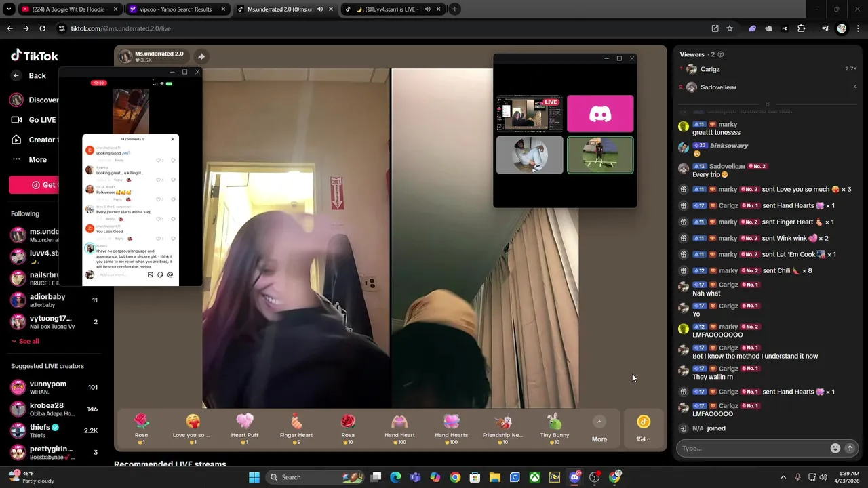Click the taskbar Search box
The height and width of the screenshot is (488, 868).
pos(315,477)
